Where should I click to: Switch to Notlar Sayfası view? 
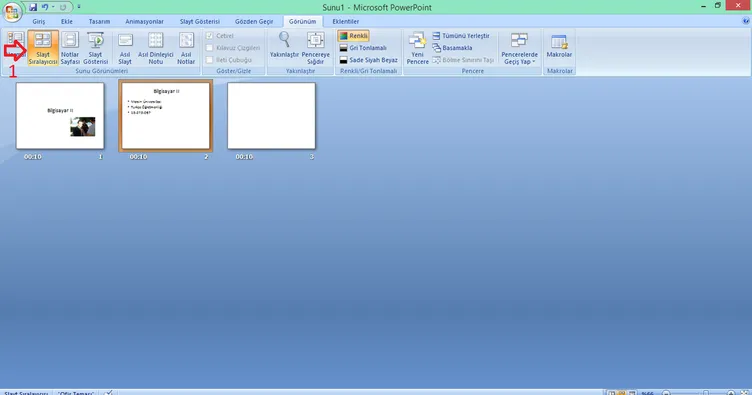click(70, 48)
